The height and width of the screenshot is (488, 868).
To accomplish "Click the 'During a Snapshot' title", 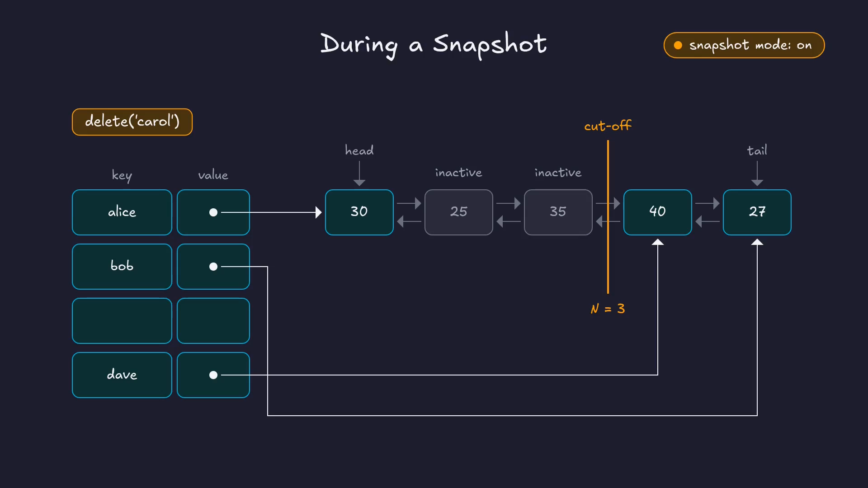I will (434, 45).
